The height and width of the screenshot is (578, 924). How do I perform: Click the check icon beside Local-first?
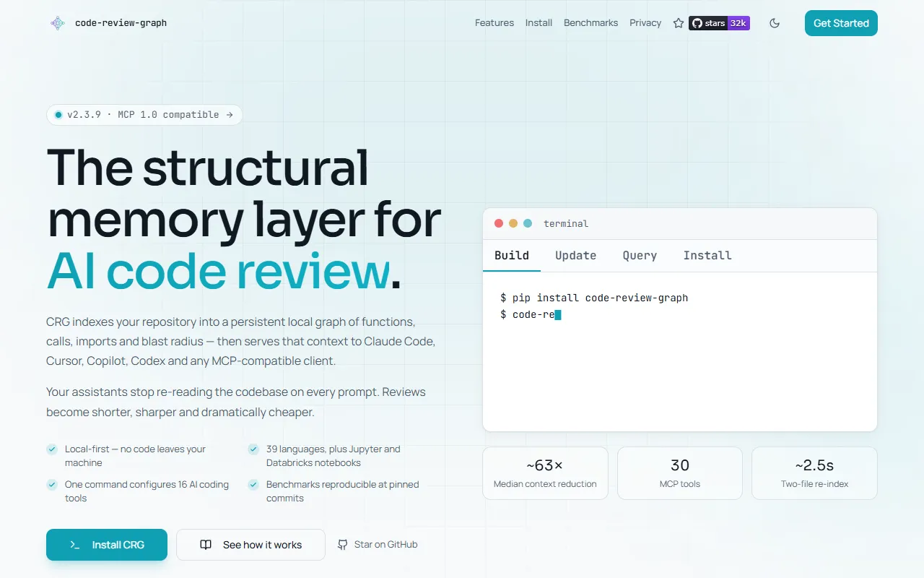(52, 449)
